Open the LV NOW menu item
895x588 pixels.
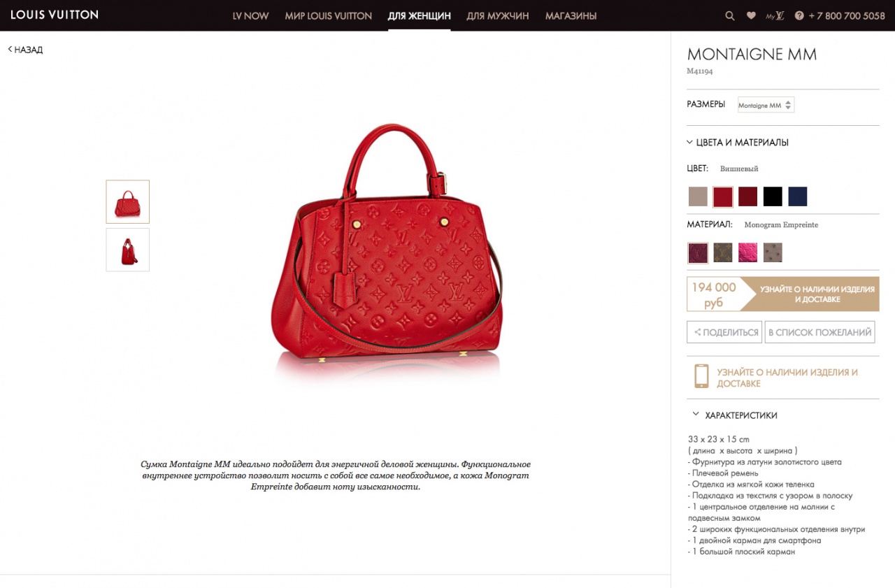(250, 15)
